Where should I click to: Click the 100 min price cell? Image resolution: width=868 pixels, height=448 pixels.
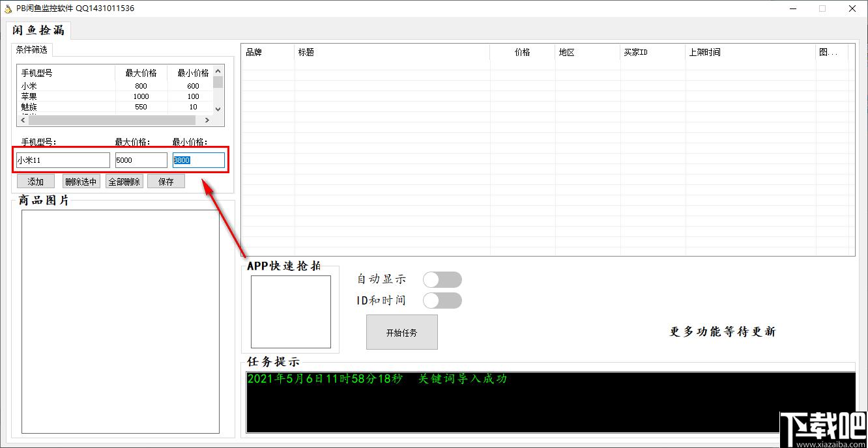click(193, 96)
